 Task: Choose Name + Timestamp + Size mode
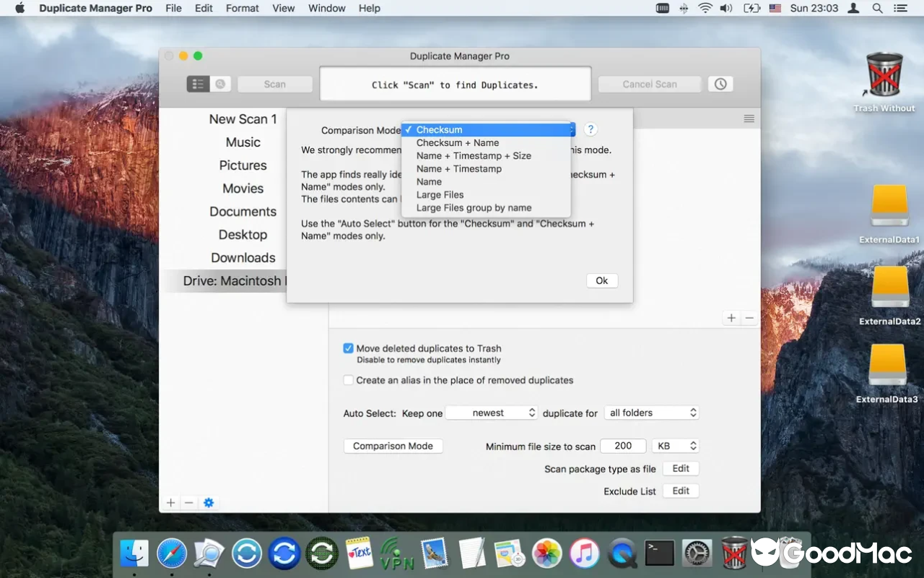point(486,156)
